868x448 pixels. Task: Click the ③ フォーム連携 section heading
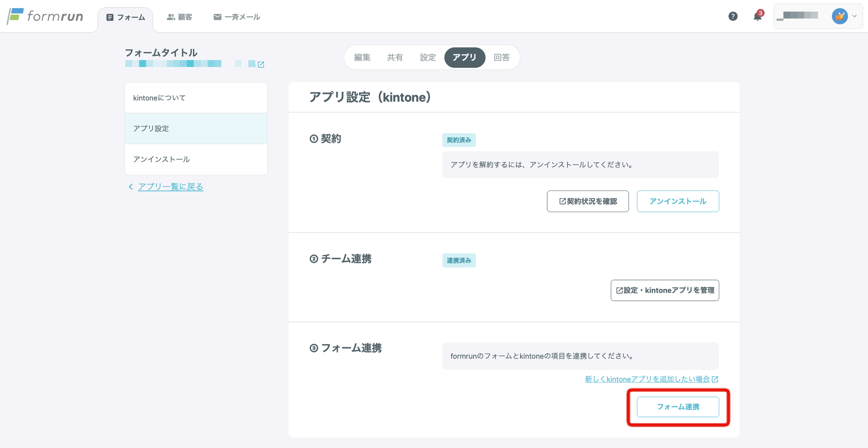pyautogui.click(x=346, y=348)
